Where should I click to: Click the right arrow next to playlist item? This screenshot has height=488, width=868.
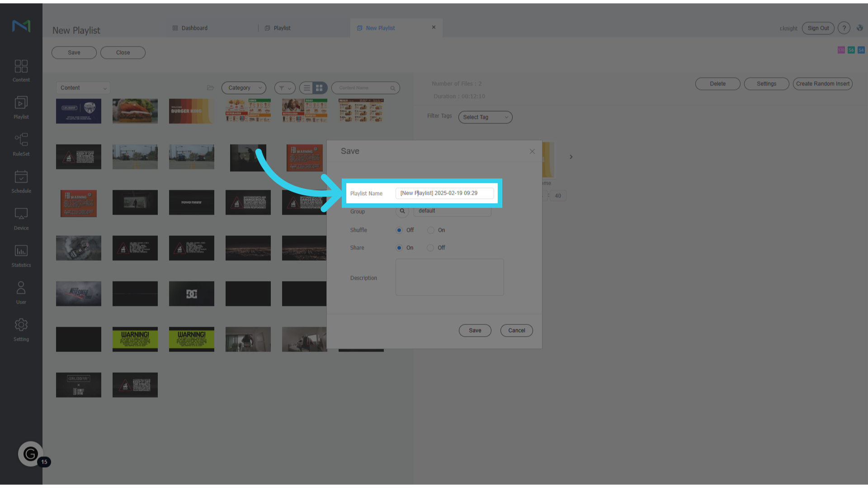(571, 157)
